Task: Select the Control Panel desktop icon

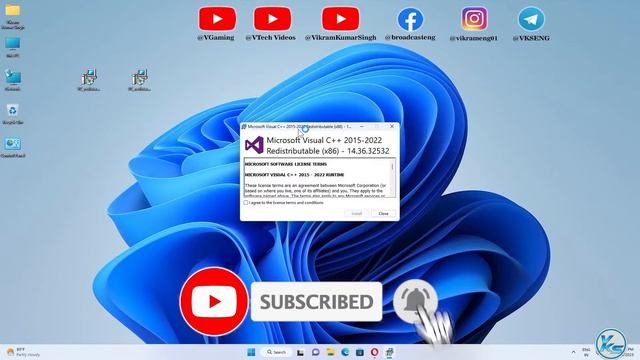Action: click(x=13, y=147)
